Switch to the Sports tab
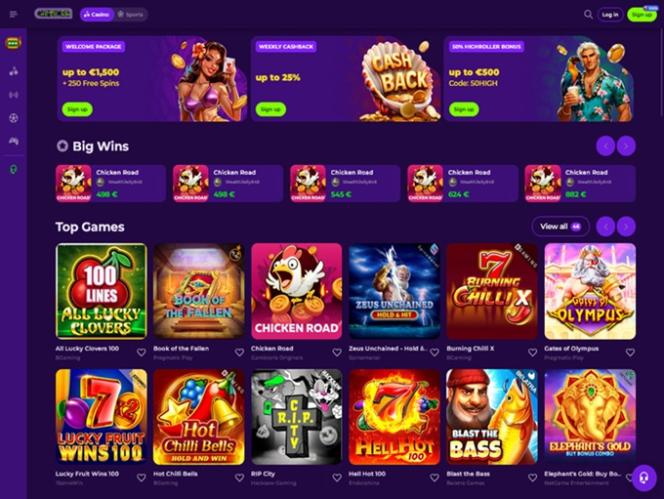664x499 pixels. pyautogui.click(x=130, y=14)
